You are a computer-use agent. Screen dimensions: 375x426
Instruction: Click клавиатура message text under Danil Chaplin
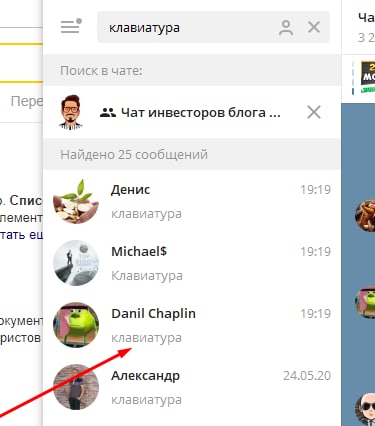point(147,338)
